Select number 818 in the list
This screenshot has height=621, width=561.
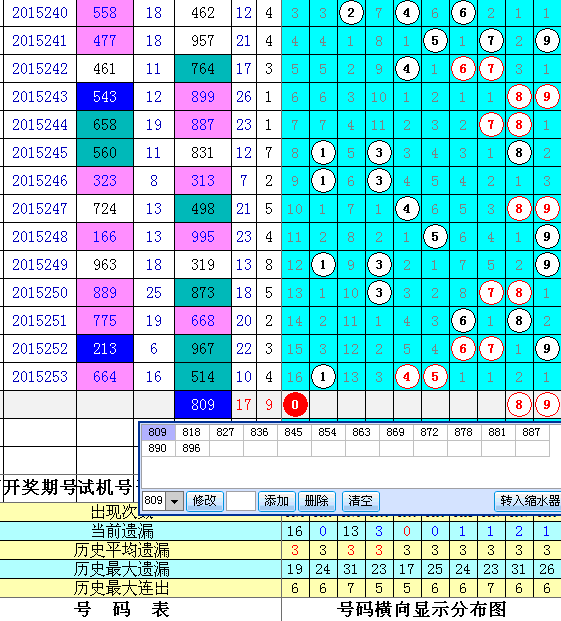click(191, 432)
